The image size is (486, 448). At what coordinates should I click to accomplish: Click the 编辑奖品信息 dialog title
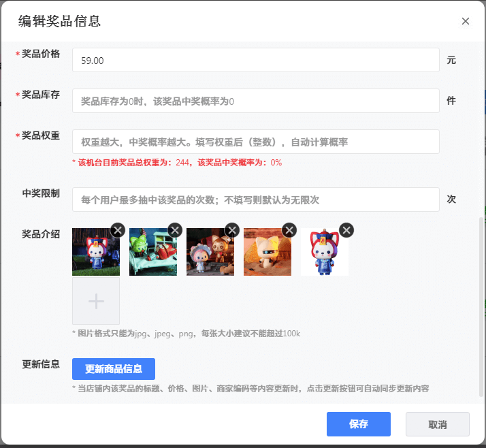[x=59, y=21]
